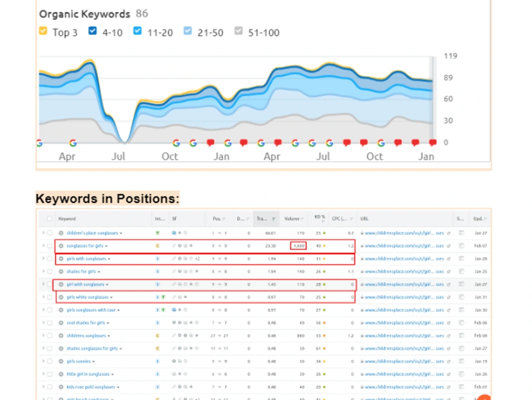
Task: Open the 'girls sunglasses with case' keyword link
Action: click(91, 310)
